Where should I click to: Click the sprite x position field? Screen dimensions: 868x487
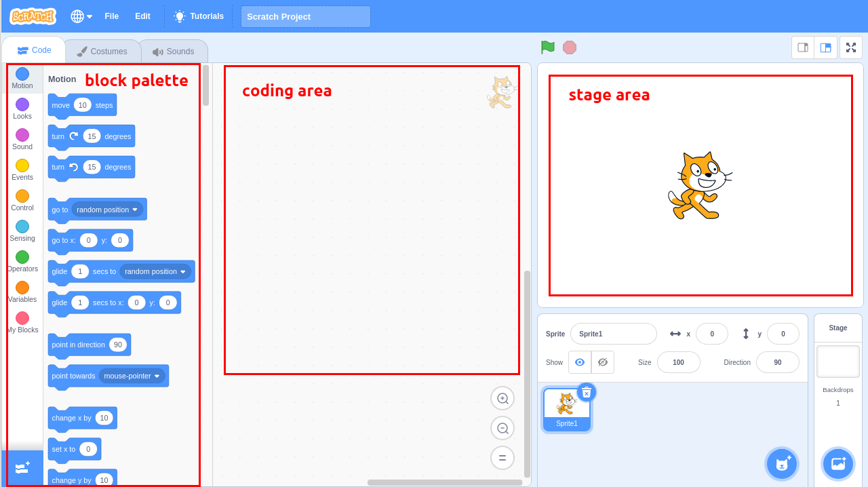click(x=712, y=334)
